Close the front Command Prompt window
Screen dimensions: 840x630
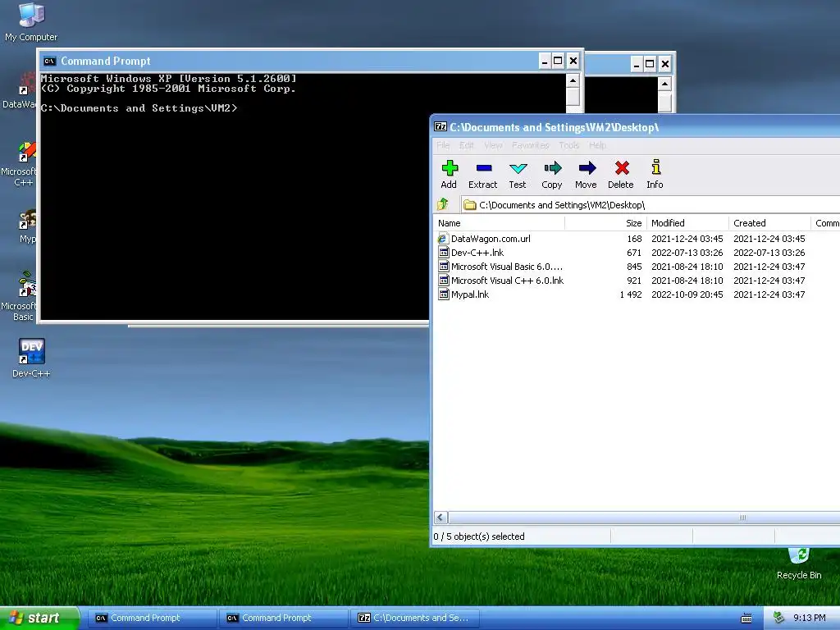pyautogui.click(x=573, y=61)
